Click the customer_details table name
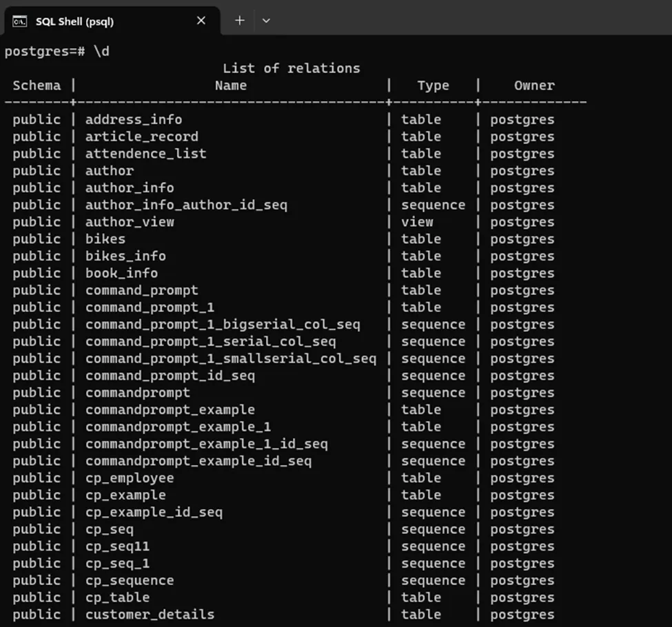The height and width of the screenshot is (627, 672). tap(150, 615)
